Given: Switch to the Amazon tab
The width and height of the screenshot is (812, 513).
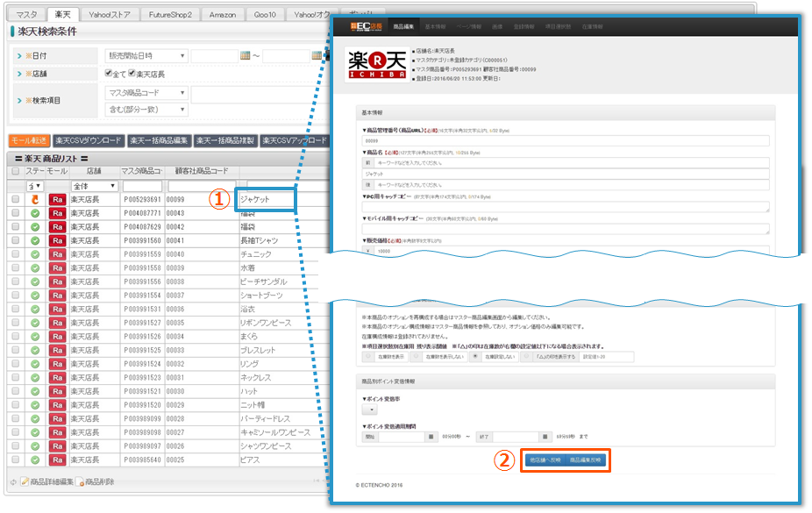Looking at the screenshot, I should 222,15.
